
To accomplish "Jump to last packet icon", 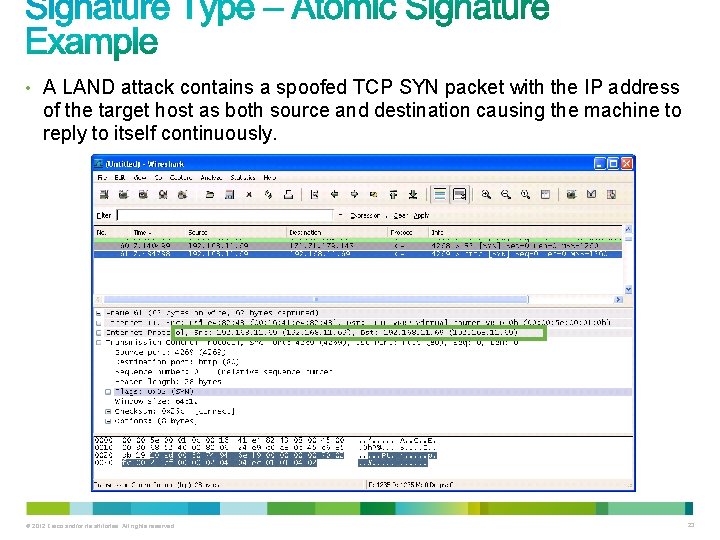I will (x=413, y=195).
